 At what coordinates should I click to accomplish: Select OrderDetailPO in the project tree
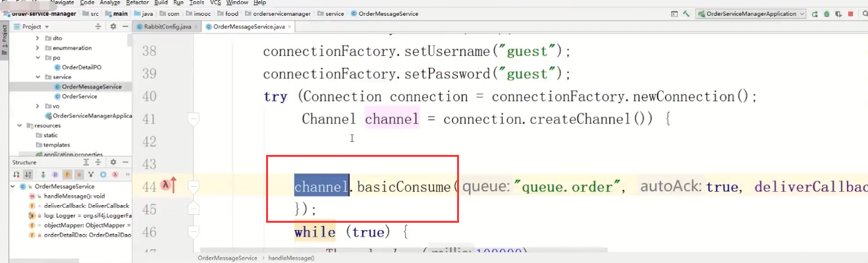(78, 67)
